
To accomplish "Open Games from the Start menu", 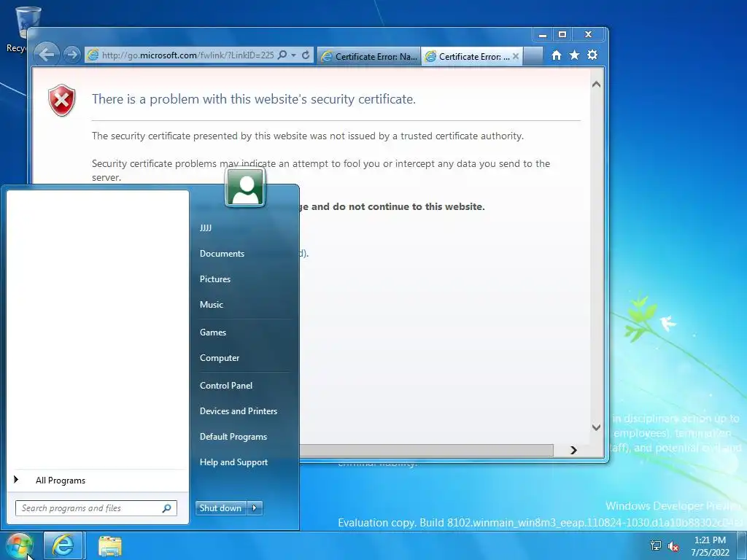I will (213, 332).
